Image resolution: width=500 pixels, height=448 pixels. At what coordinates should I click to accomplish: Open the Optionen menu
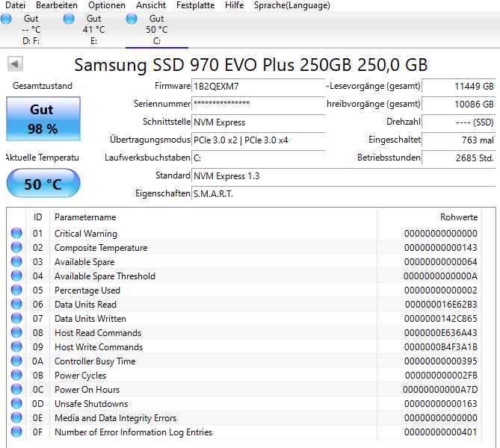point(107,5)
